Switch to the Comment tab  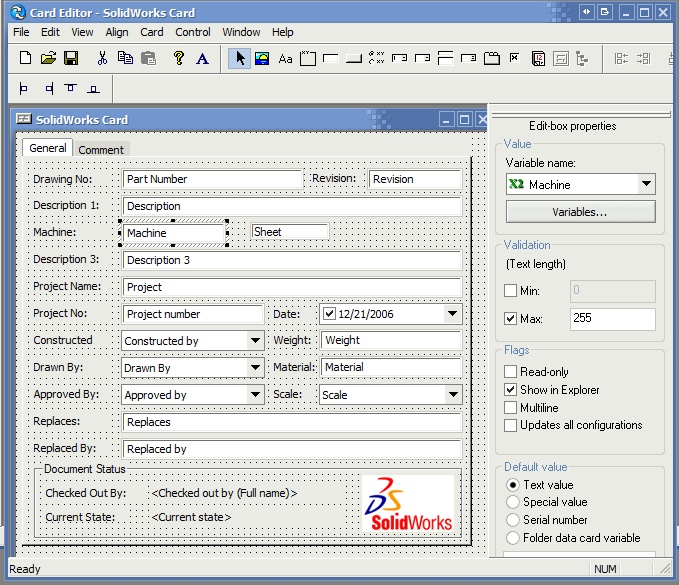(x=101, y=150)
